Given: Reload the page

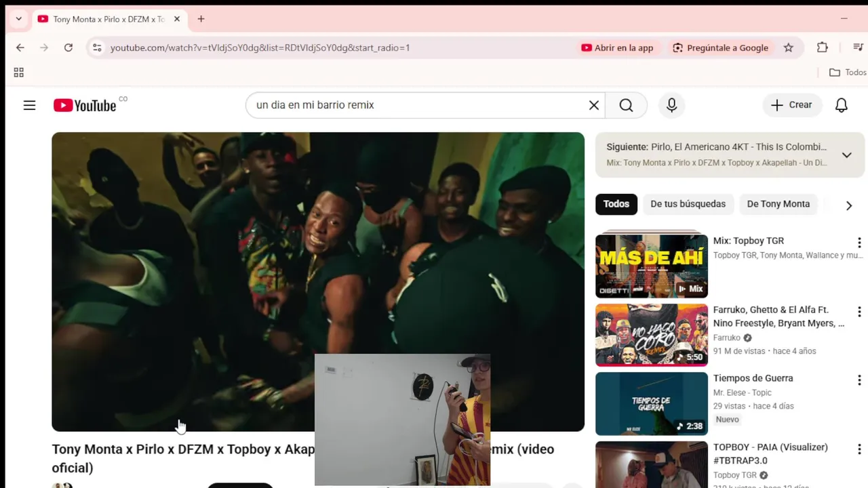Looking at the screenshot, I should 68,47.
